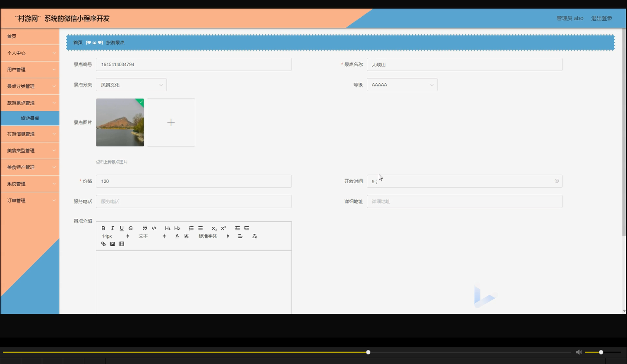Expand the 个人中心 sidebar menu

[x=30, y=53]
